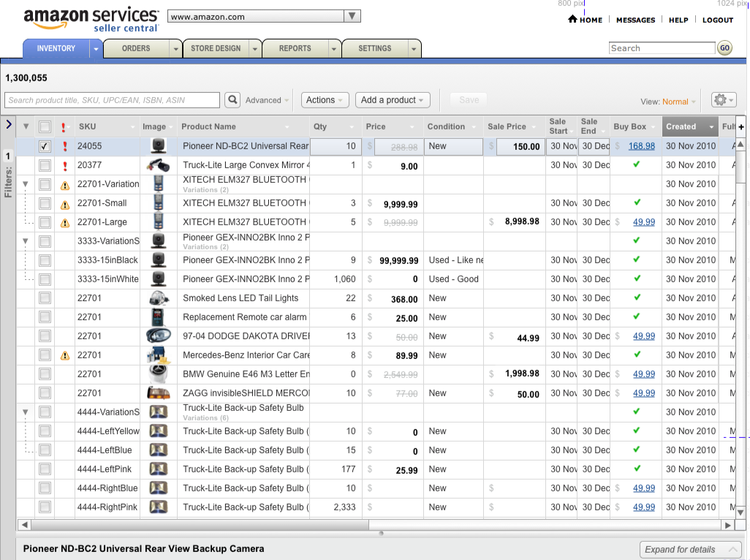Open the Store Design tab
The width and height of the screenshot is (750, 560).
pyautogui.click(x=216, y=48)
